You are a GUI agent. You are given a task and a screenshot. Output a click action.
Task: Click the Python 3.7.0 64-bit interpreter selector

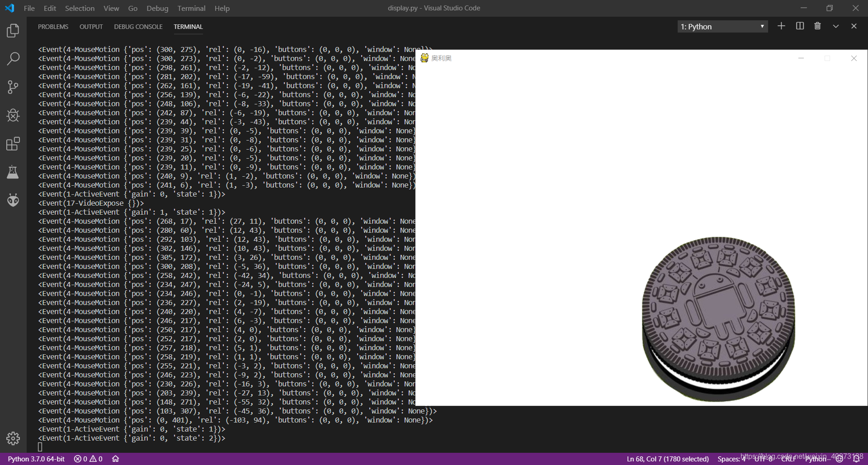coord(36,459)
